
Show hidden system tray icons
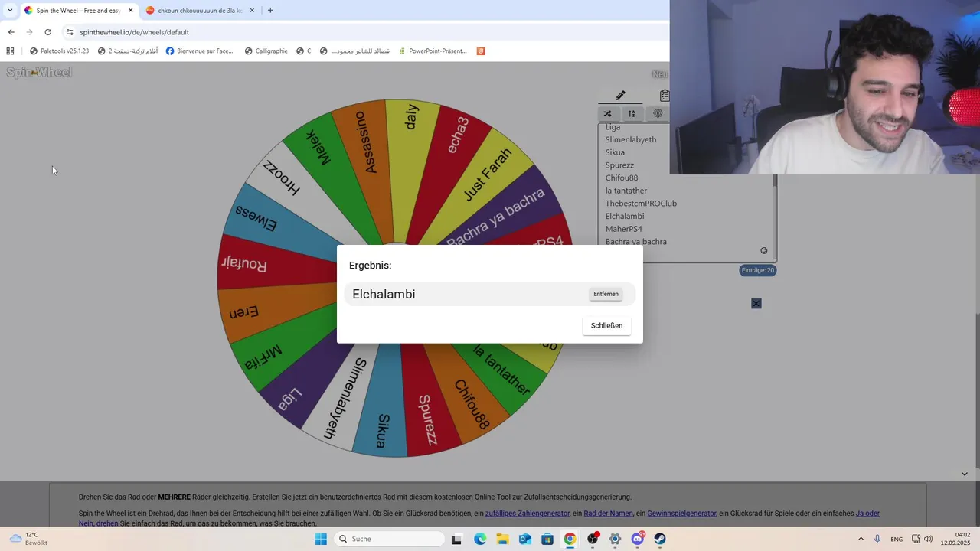(x=861, y=539)
